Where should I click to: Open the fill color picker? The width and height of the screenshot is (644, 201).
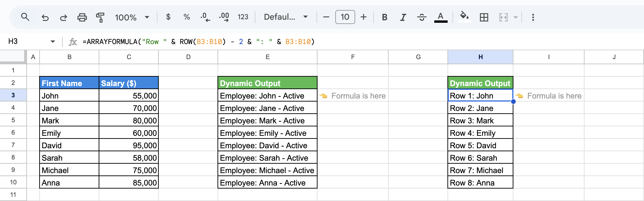click(465, 17)
